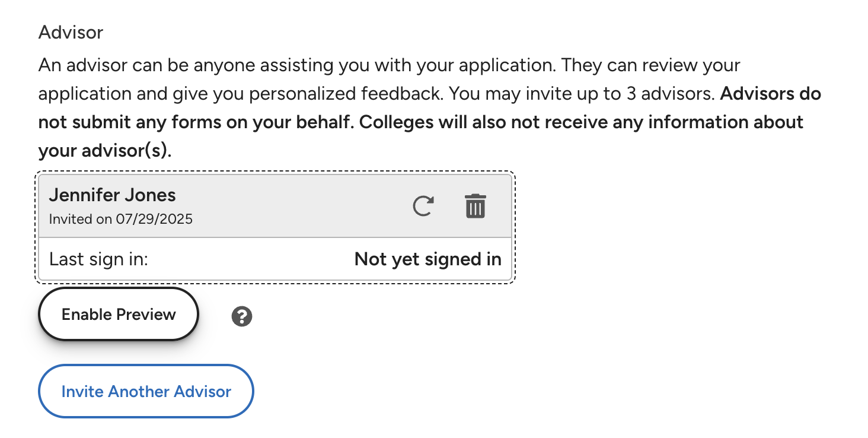The height and width of the screenshot is (438, 868).
Task: Open the help question mark icon
Action: pos(241,316)
